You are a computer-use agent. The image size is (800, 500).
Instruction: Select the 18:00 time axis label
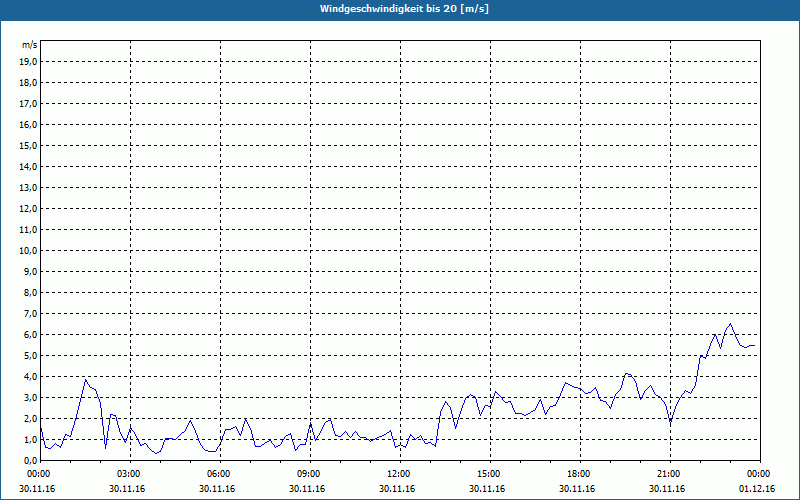[x=578, y=474]
